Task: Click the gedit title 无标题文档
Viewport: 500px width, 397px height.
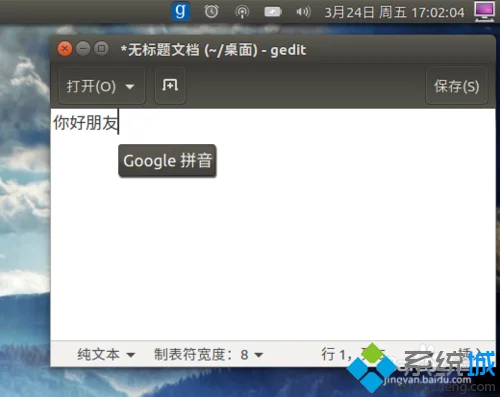Action: (163, 50)
